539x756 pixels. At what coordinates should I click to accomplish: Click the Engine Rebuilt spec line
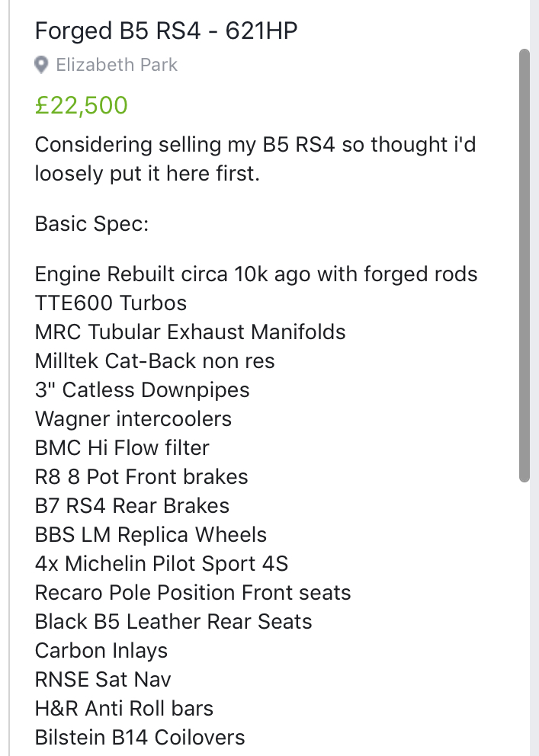coord(256,274)
